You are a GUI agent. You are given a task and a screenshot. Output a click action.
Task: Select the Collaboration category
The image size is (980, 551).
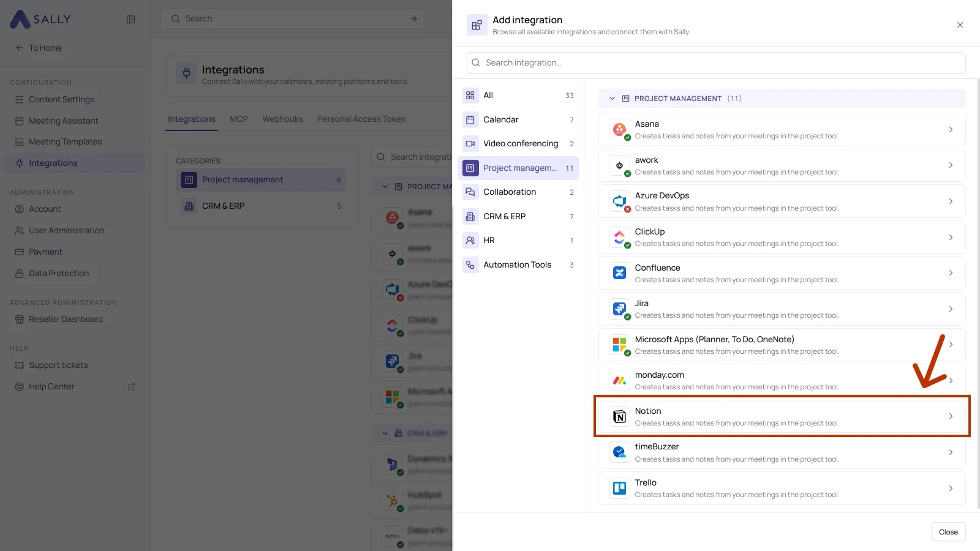point(518,192)
